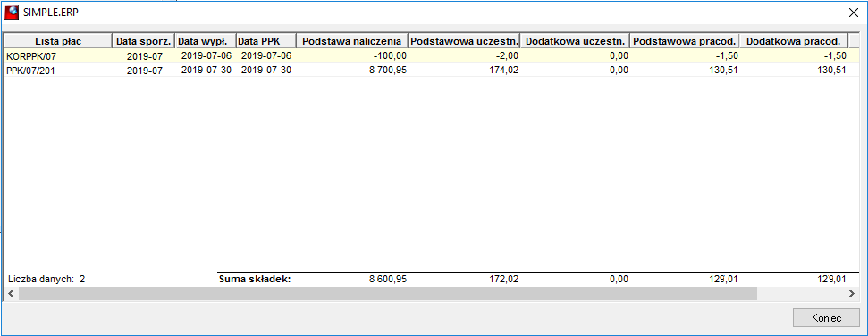Image resolution: width=868 pixels, height=336 pixels.
Task: Click the Data PPK column header
Action: point(266,41)
